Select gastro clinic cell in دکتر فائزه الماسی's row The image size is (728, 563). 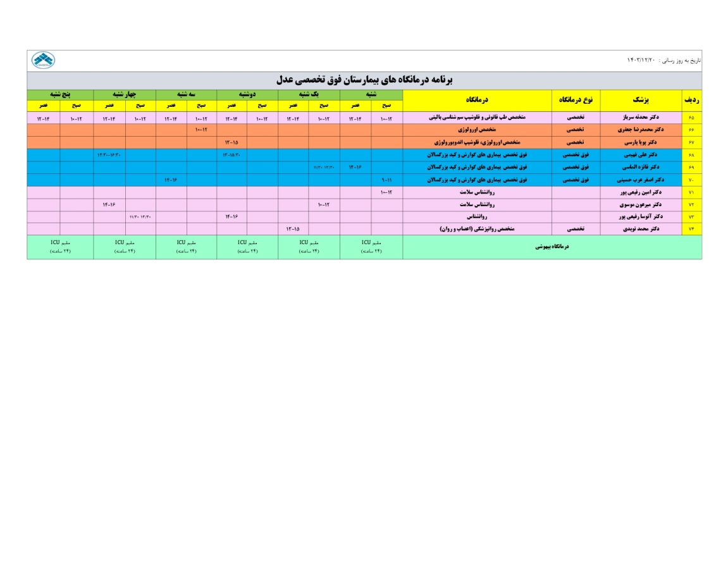pos(477,167)
